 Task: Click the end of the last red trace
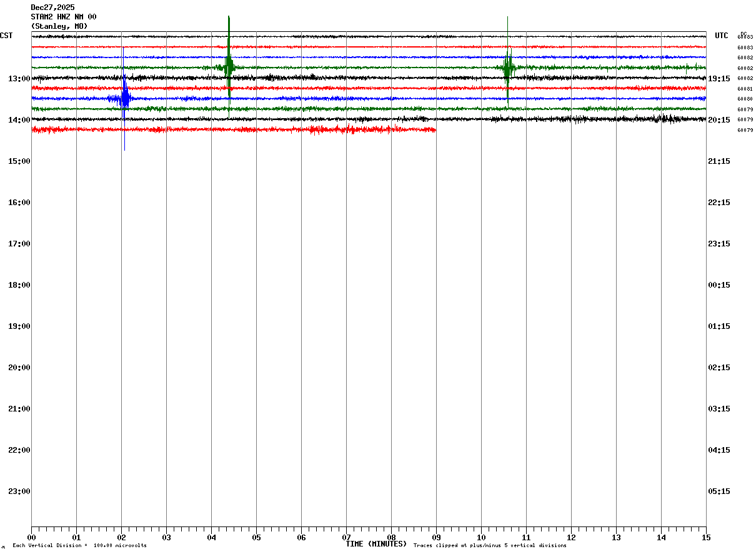[435, 129]
